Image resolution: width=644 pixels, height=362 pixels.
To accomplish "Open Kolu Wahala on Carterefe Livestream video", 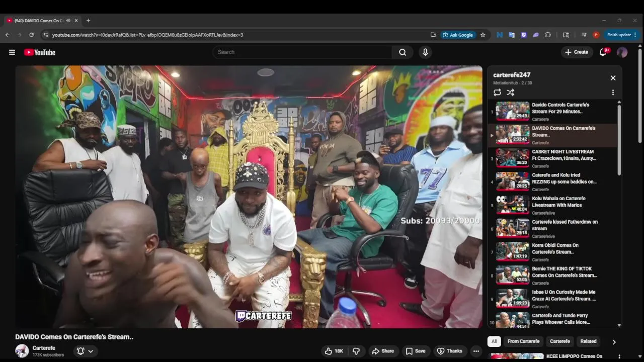I will point(552,205).
